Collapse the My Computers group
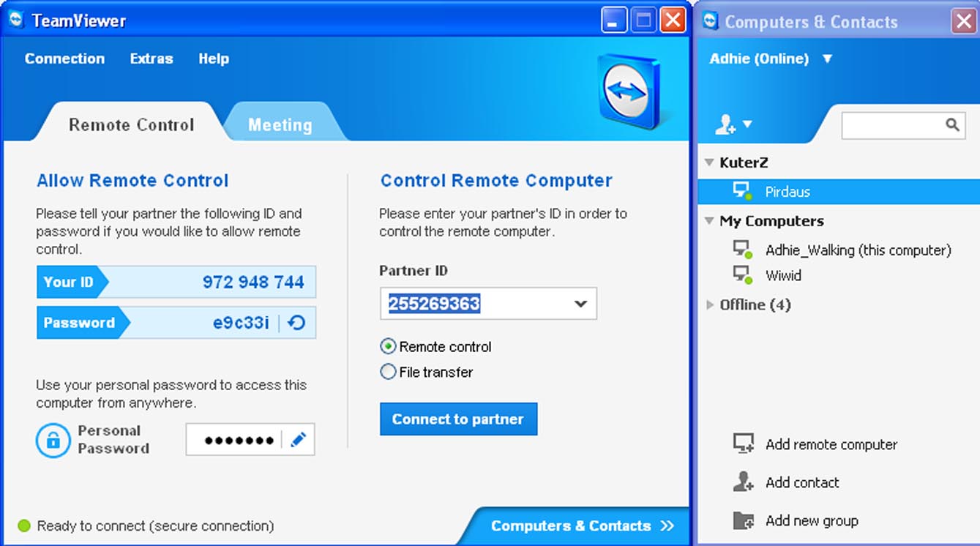Screen dimensions: 980x546 pos(708,220)
